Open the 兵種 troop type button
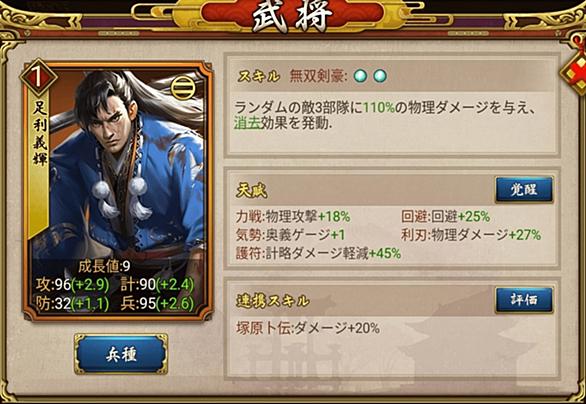Viewport: 586px width, 404px height. [x=121, y=354]
